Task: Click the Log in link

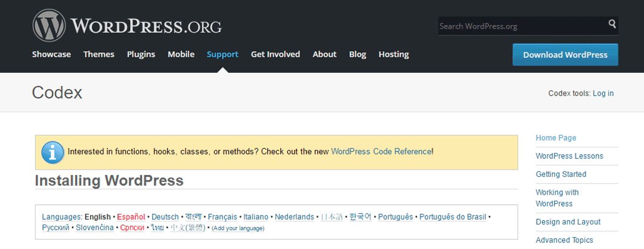Action: (x=603, y=93)
